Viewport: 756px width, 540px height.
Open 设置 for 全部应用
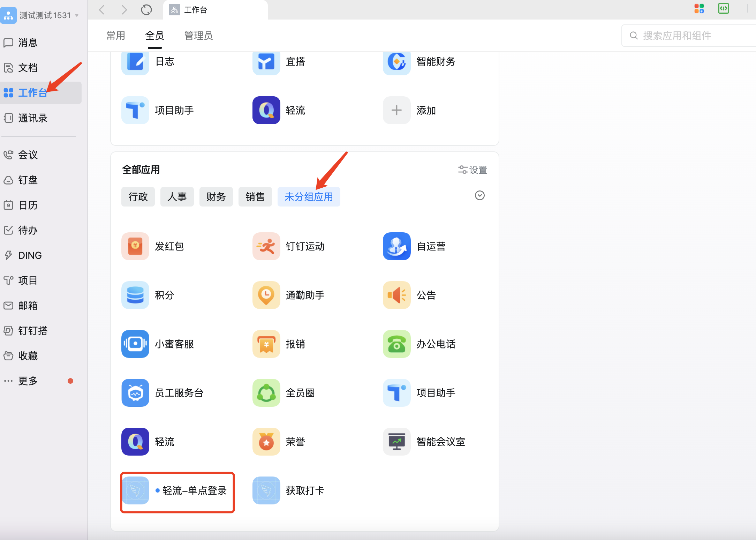(472, 170)
